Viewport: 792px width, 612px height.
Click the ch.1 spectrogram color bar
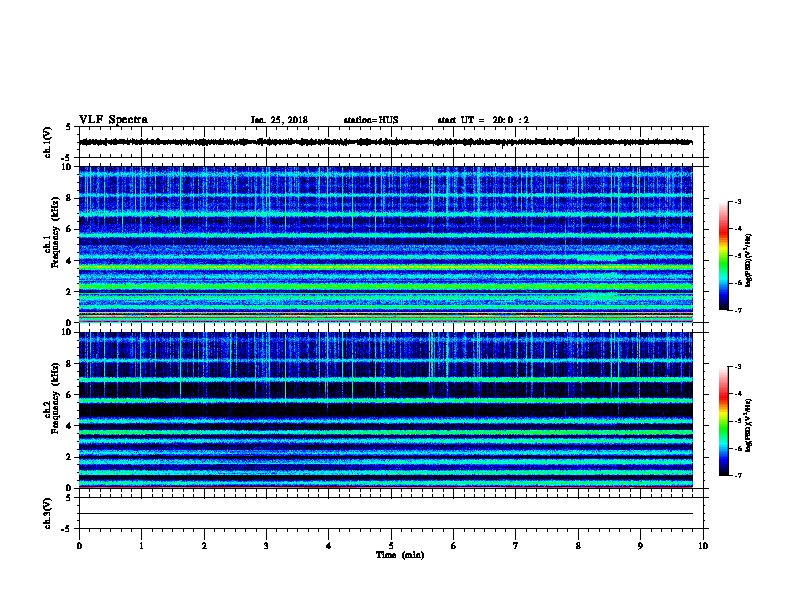coord(724,256)
